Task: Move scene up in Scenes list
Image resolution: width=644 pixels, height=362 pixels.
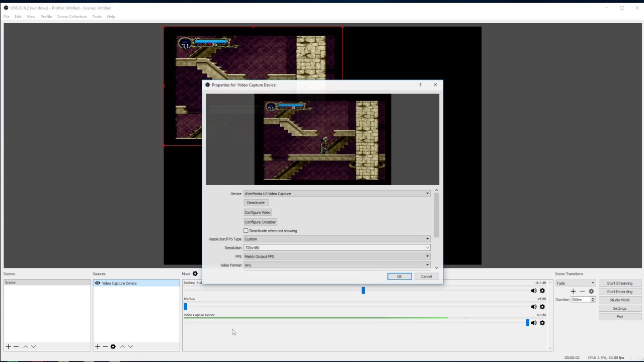Action: 26,346
